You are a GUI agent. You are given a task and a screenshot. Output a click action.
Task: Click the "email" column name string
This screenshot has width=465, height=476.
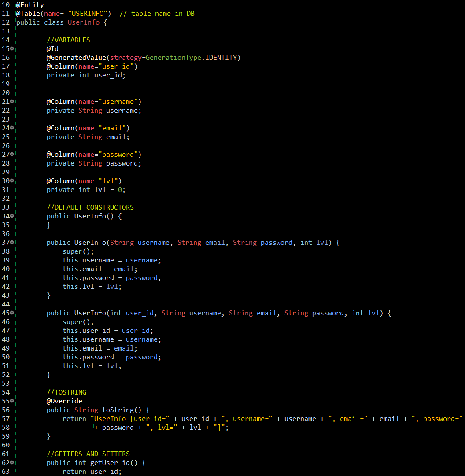(112, 128)
